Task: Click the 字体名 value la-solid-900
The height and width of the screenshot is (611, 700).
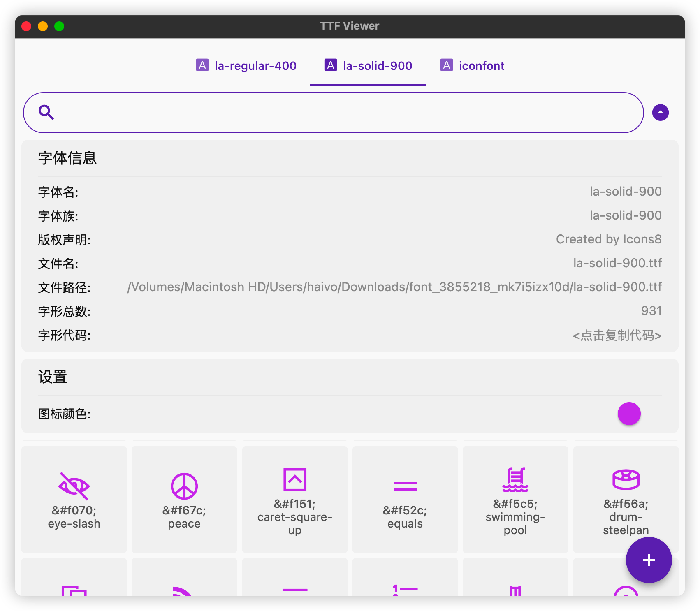Action: [626, 192]
